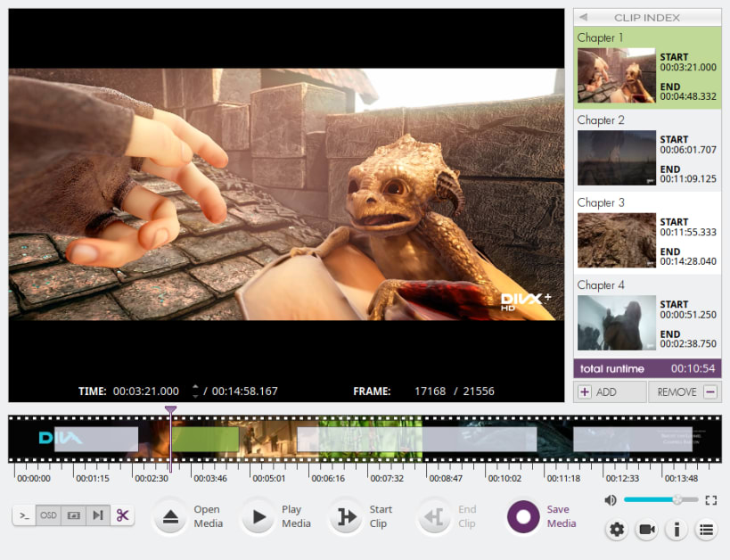The image size is (730, 560).
Task: Click the Open Media eject icon
Action: pyautogui.click(x=170, y=516)
